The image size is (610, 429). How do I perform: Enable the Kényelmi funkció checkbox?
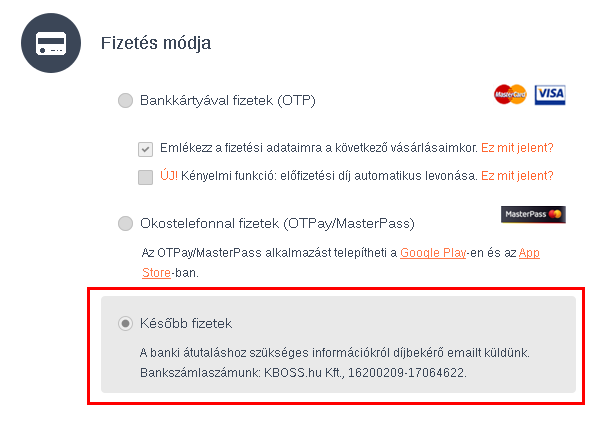click(146, 177)
